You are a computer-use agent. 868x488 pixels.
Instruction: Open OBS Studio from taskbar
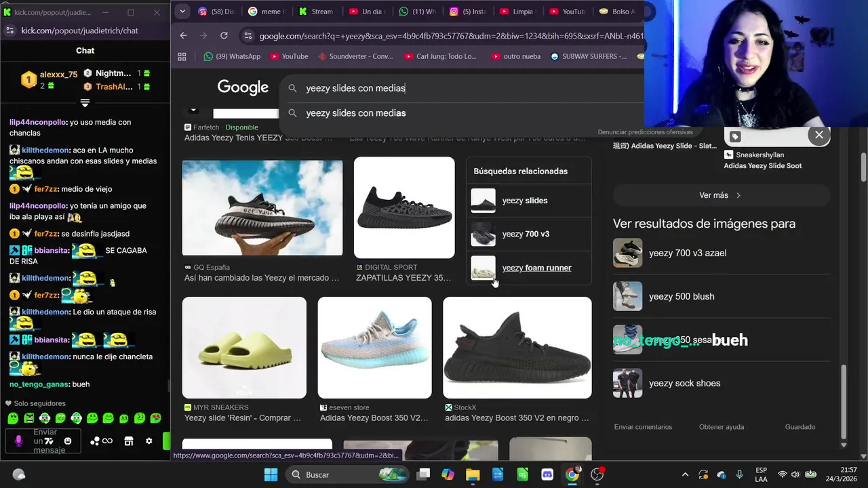click(x=597, y=474)
